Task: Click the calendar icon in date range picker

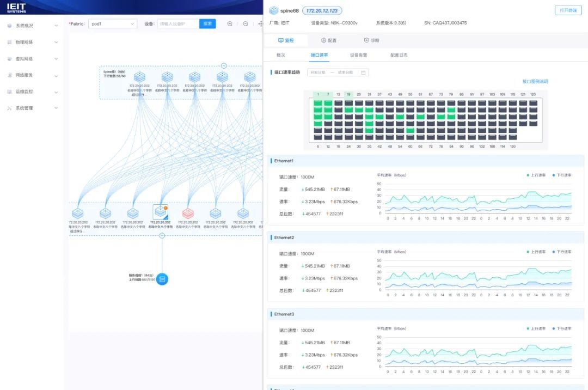Action: (x=363, y=72)
